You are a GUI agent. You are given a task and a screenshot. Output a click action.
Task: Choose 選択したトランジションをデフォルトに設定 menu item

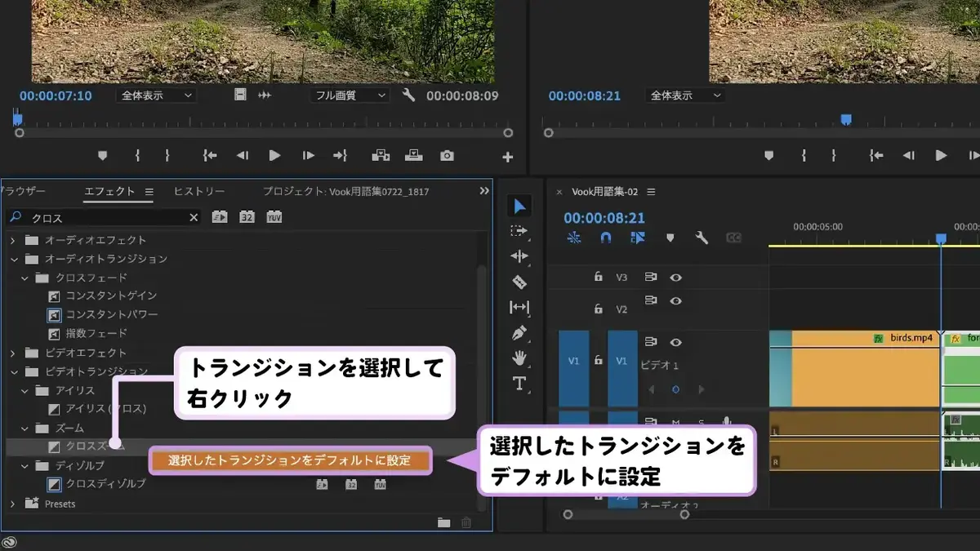point(290,460)
